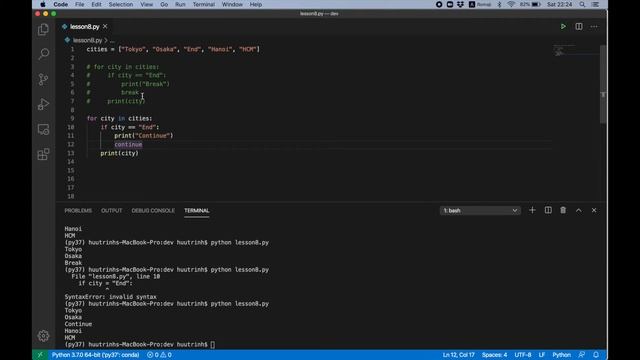Close the lesson8.py tab
This screenshot has height=360, width=640.
[105, 27]
